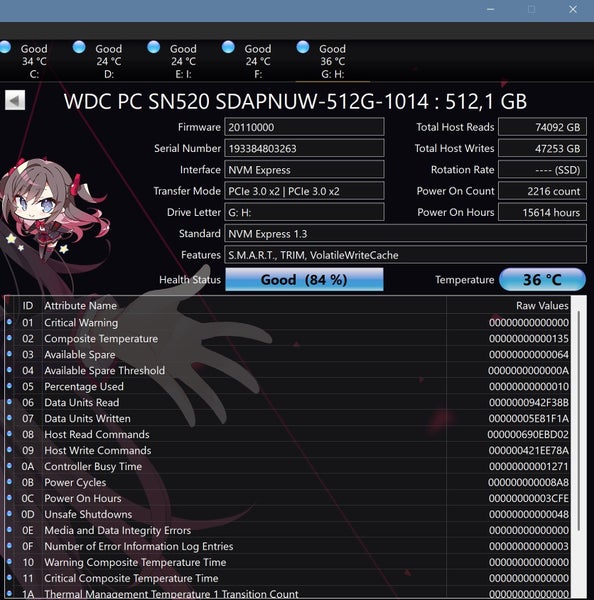Select the Composite Temperature attribute row
594x600 pixels.
(x=288, y=339)
